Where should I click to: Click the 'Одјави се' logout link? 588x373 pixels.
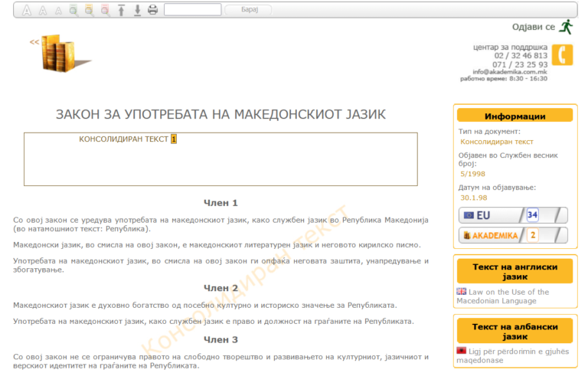pos(533,28)
